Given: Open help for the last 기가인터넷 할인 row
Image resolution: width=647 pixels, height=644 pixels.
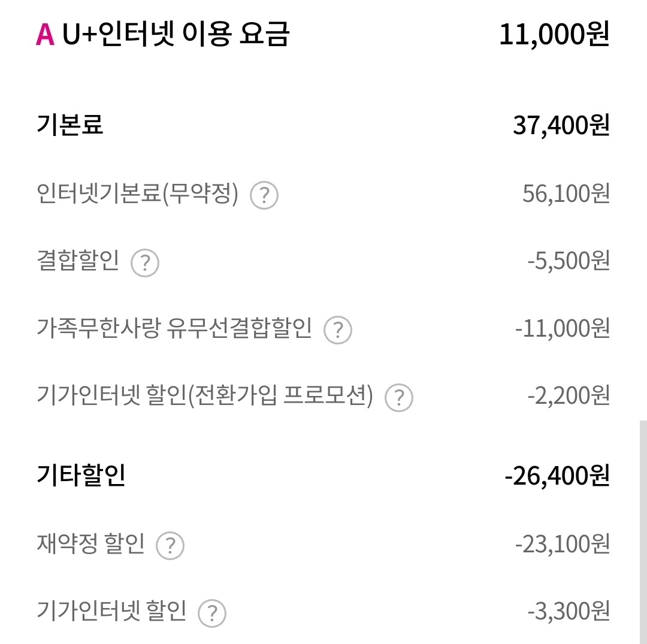Looking at the screenshot, I should click(212, 613).
